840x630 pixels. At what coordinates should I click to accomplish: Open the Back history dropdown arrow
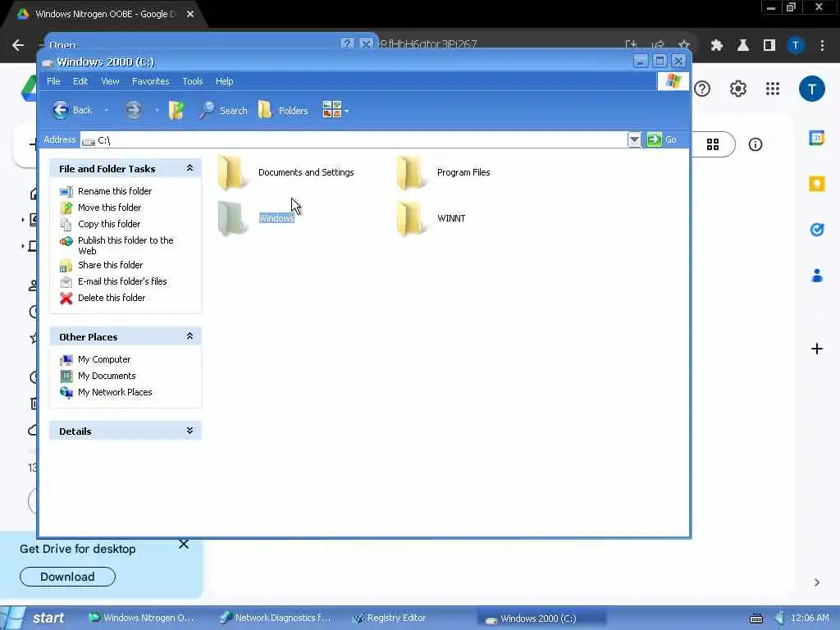pos(107,111)
